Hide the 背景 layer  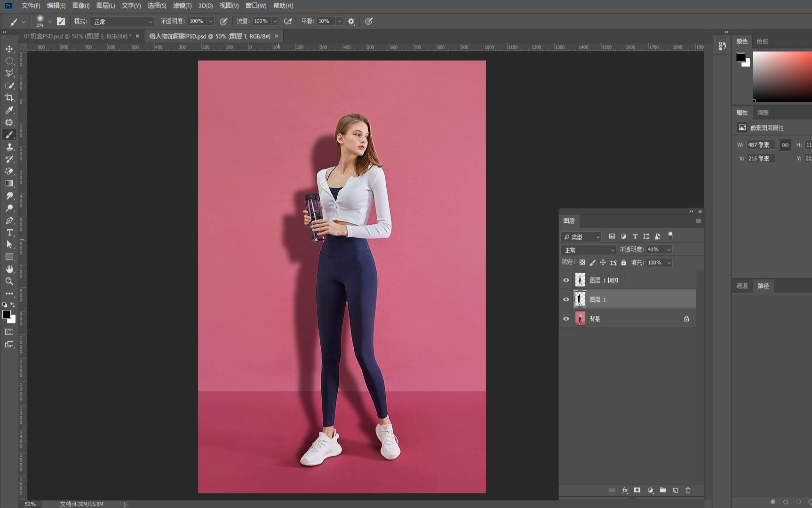(x=566, y=319)
